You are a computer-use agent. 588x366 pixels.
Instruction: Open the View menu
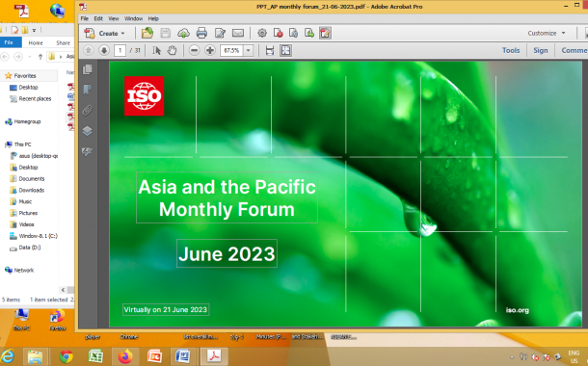click(113, 18)
